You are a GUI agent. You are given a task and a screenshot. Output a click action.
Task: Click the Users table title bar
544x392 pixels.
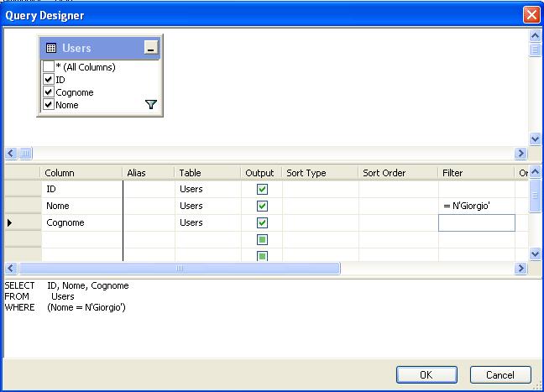(100, 48)
